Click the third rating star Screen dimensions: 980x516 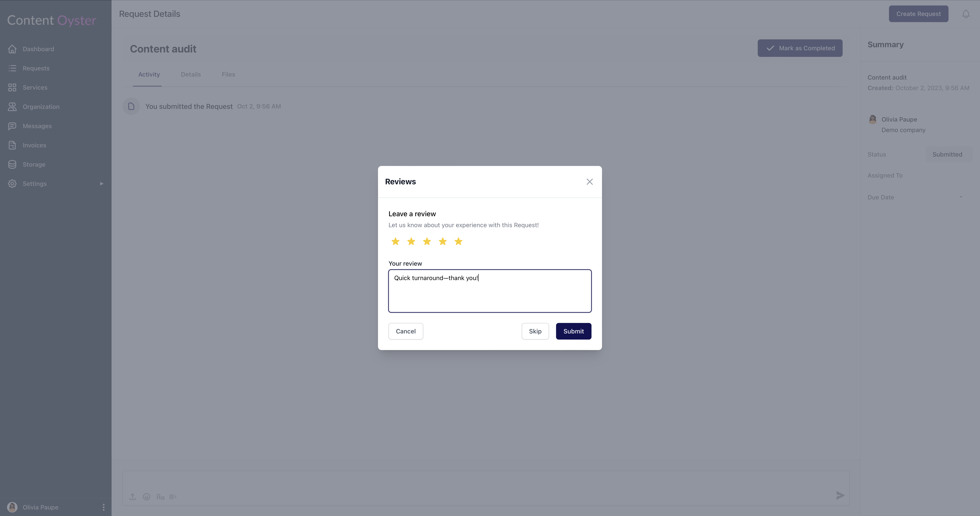click(x=427, y=241)
